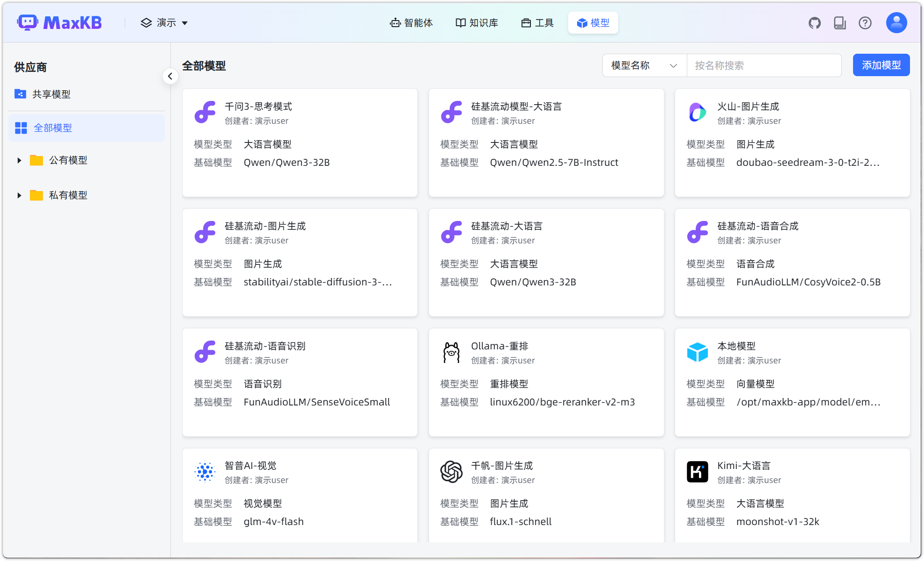
Task: Open the GitHub icon link
Action: tap(814, 23)
